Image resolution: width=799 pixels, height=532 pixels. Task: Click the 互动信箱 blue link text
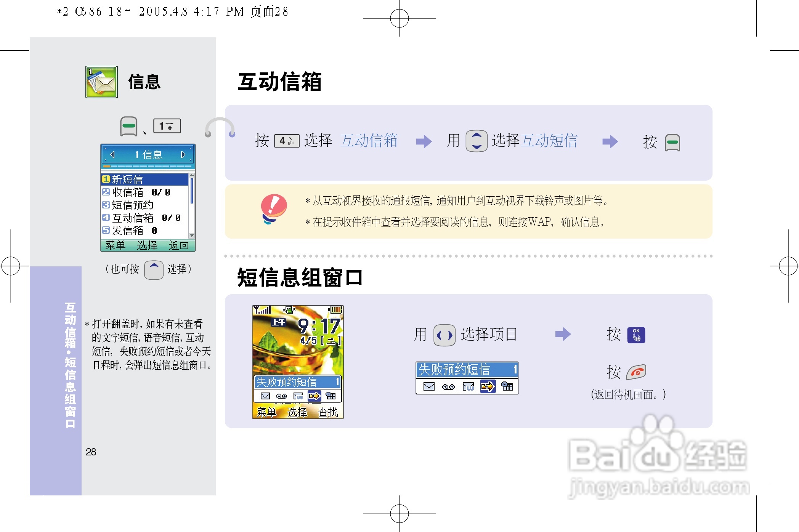coord(369,141)
